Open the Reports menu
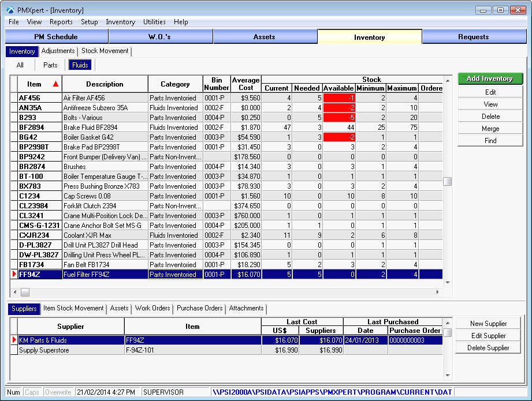 pyautogui.click(x=61, y=22)
